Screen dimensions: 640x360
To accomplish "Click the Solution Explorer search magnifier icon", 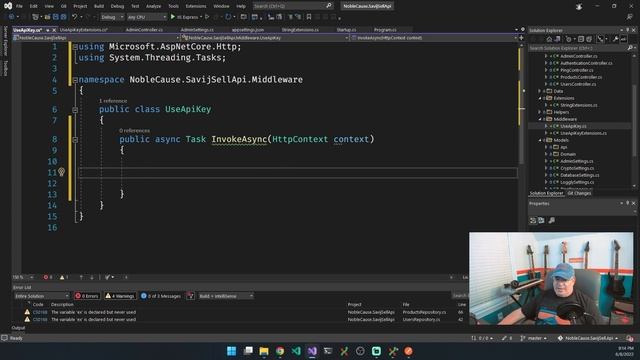I will 630,48.
